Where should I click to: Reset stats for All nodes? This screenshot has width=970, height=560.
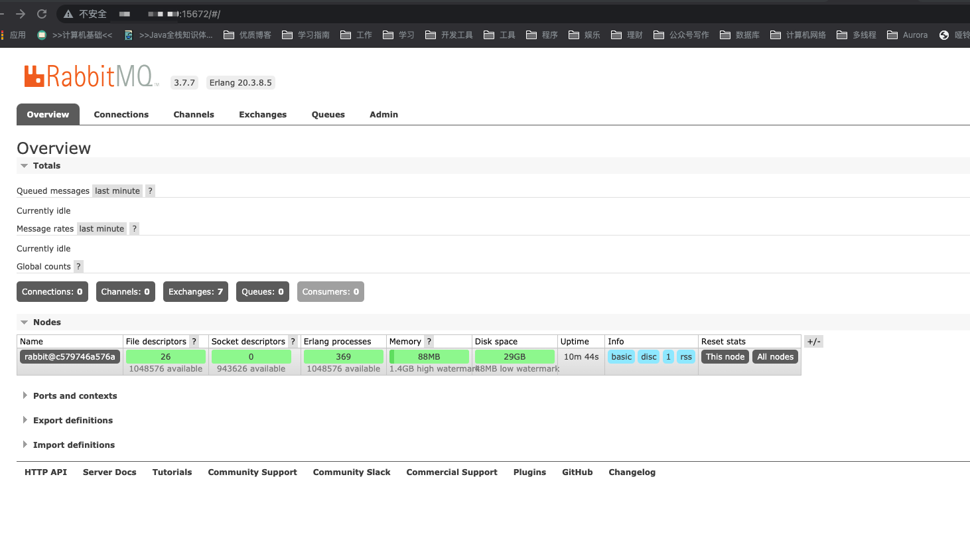coord(776,357)
